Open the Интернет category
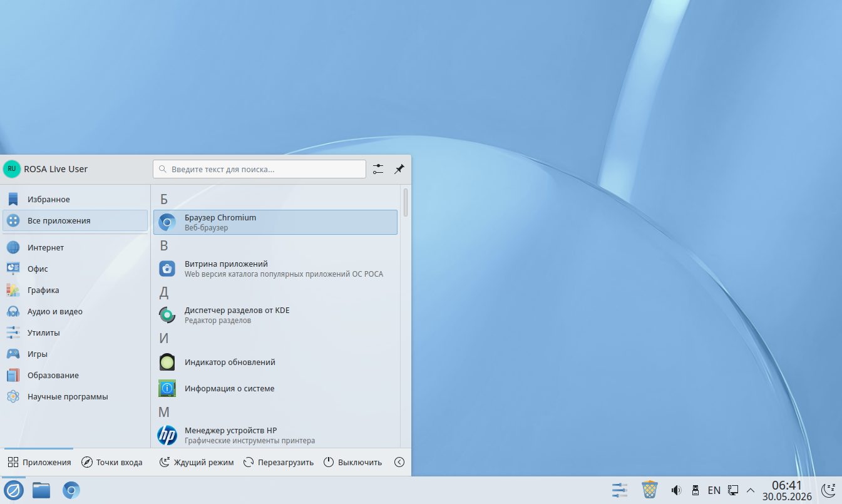This screenshot has height=504, width=842. (x=75, y=247)
